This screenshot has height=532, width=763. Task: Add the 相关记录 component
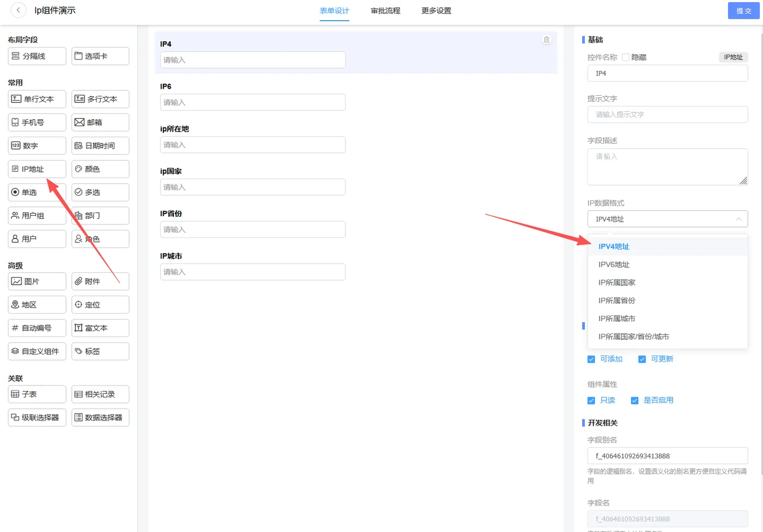(100, 394)
